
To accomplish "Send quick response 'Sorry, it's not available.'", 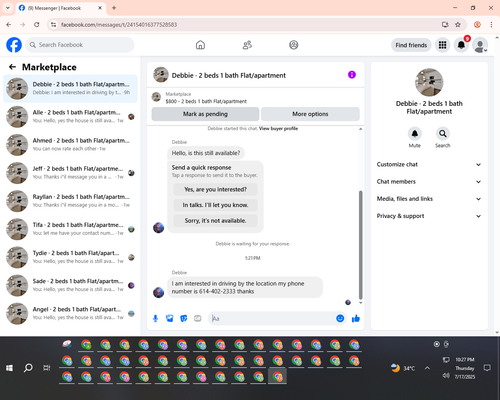I will coord(215,221).
